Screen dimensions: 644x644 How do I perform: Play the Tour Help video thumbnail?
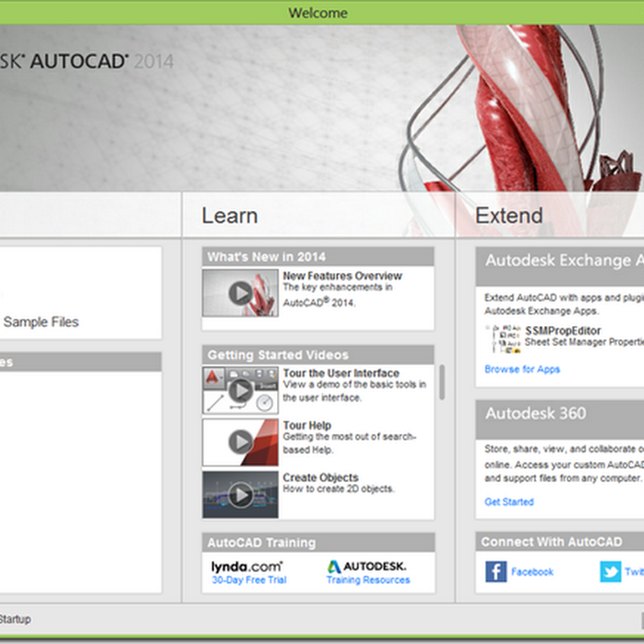click(240, 442)
